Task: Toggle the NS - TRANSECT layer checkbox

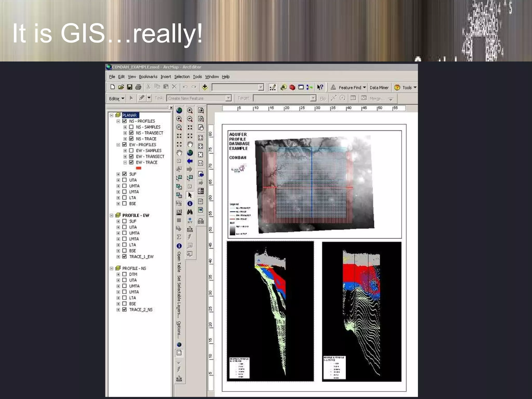Action: pyautogui.click(x=131, y=133)
